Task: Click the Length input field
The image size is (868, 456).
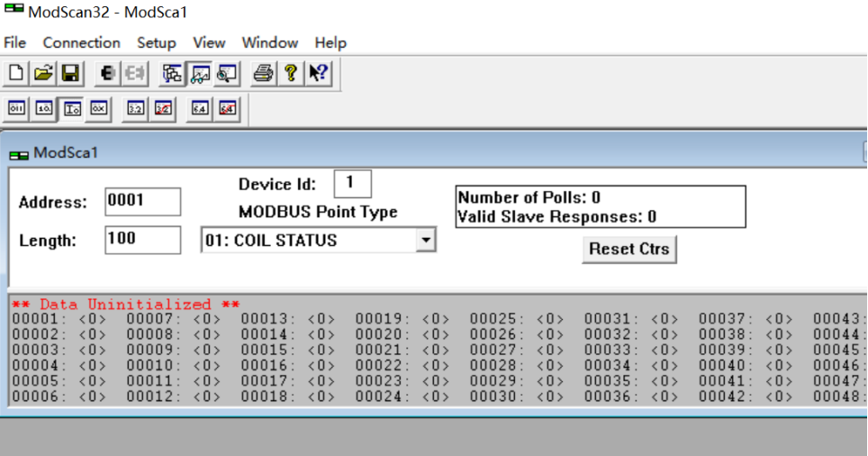Action: 143,240
